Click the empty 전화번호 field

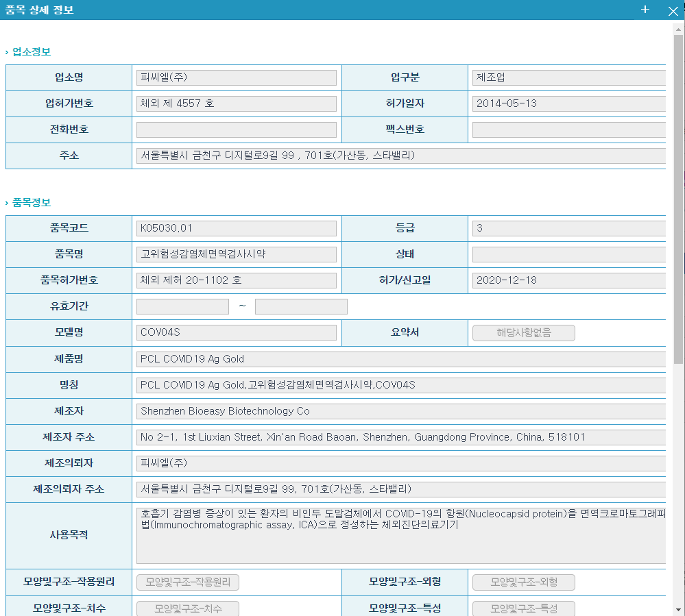pos(237,130)
